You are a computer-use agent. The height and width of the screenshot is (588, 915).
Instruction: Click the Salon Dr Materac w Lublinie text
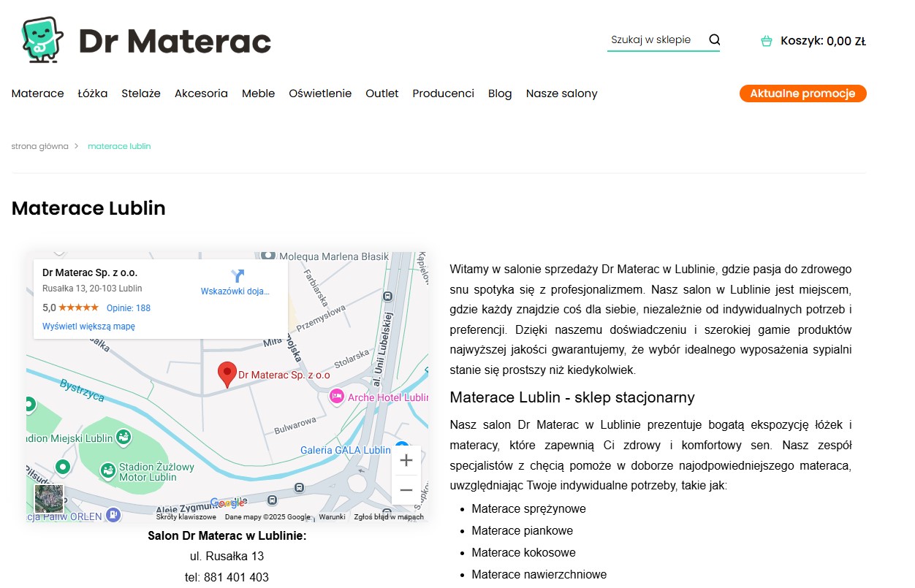pyautogui.click(x=227, y=536)
